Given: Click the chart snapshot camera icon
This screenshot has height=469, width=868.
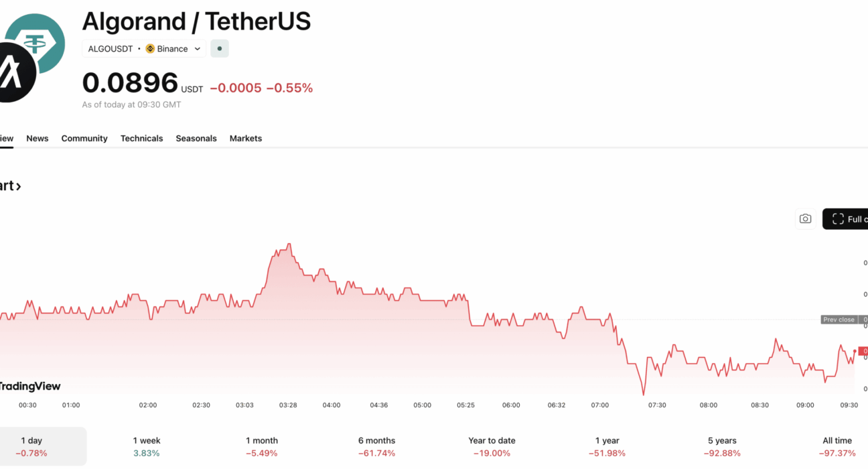Looking at the screenshot, I should pyautogui.click(x=805, y=219).
